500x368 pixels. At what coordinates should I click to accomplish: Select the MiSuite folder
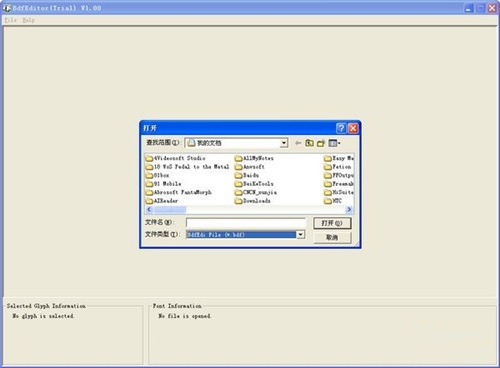pyautogui.click(x=339, y=192)
